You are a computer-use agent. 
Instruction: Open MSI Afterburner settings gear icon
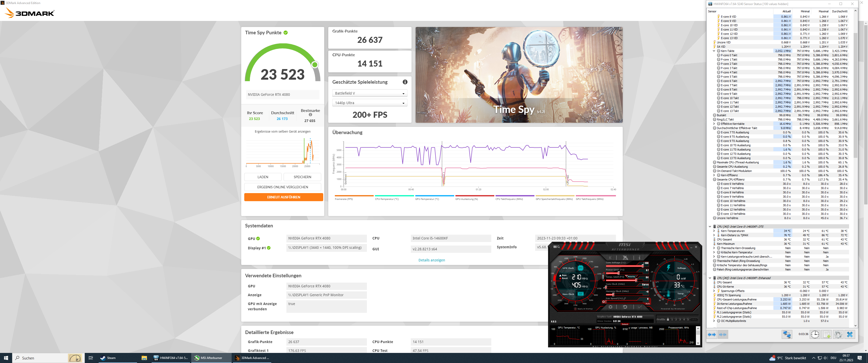coord(611,307)
